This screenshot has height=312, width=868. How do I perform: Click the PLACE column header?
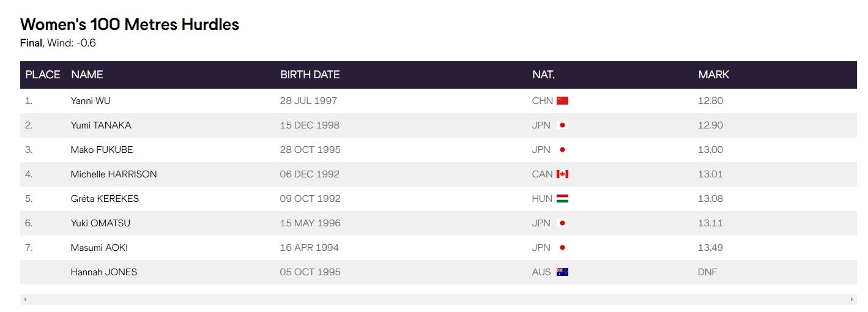(43, 75)
